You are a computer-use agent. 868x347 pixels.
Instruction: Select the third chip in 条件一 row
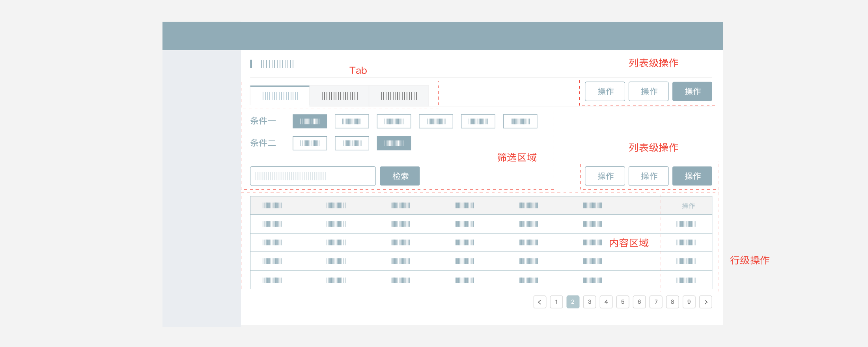[394, 121]
